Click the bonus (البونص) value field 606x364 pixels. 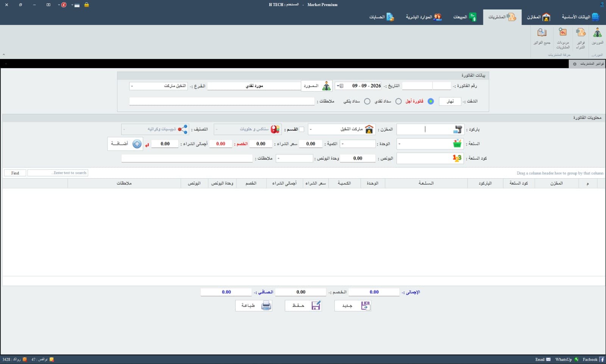(358, 158)
